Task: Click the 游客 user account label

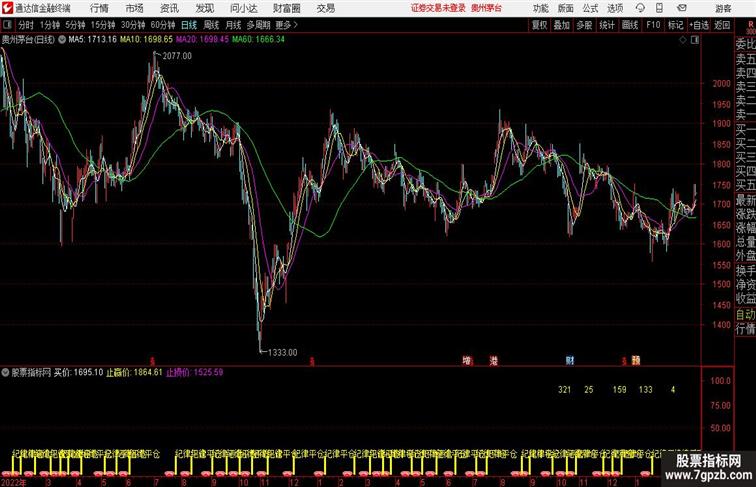Action: coord(723,8)
